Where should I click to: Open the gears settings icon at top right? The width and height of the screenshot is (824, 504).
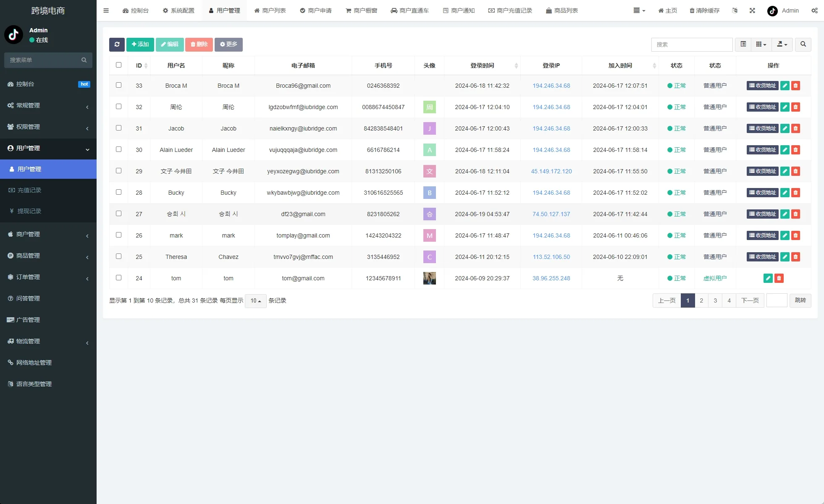pos(814,10)
